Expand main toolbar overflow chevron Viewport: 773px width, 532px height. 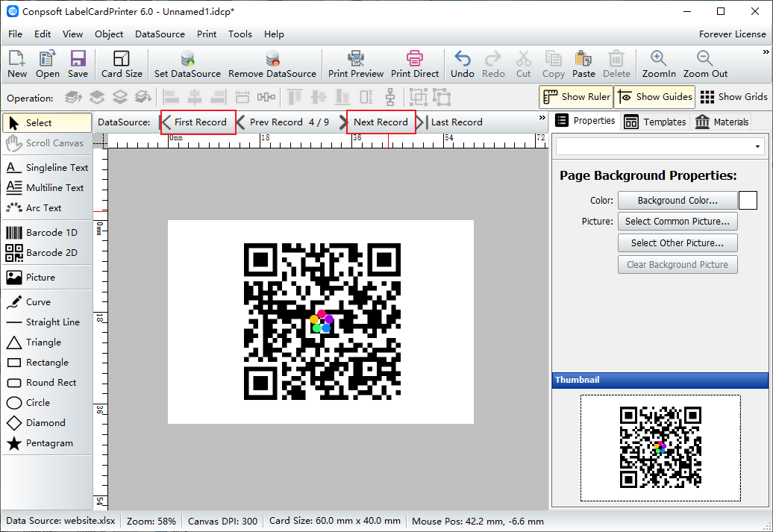point(766,51)
